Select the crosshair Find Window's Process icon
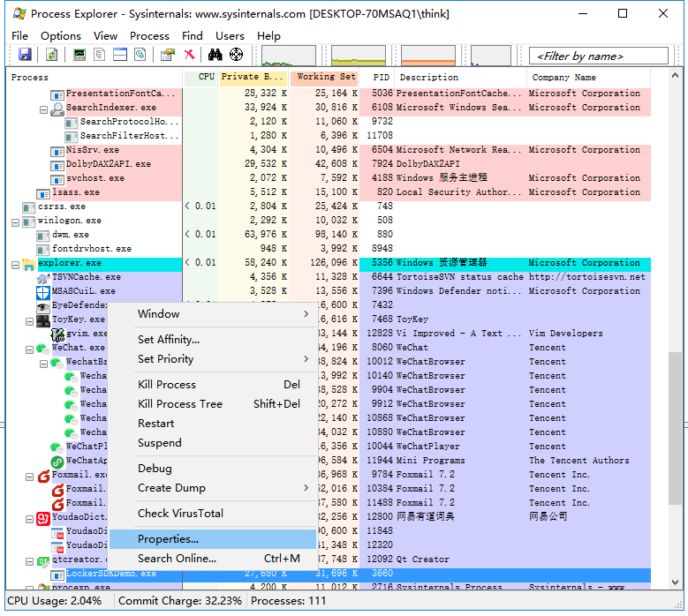The width and height of the screenshot is (688, 616). pos(237,55)
